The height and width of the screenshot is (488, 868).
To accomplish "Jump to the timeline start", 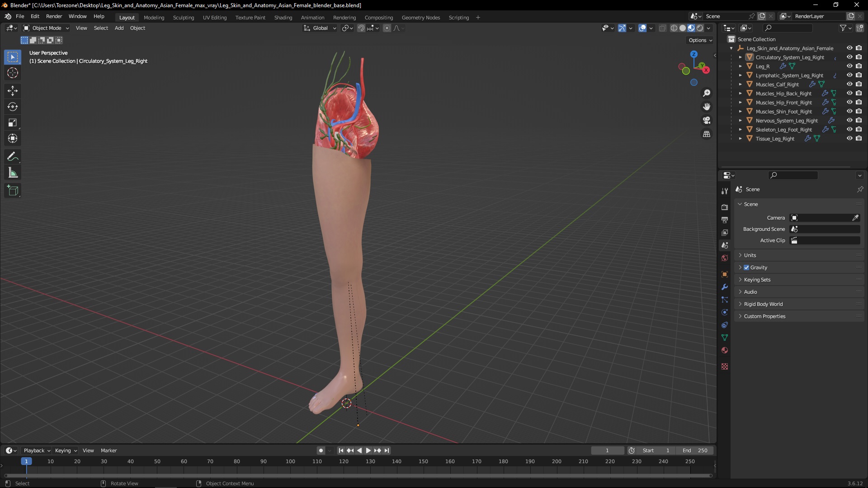I will (x=341, y=450).
